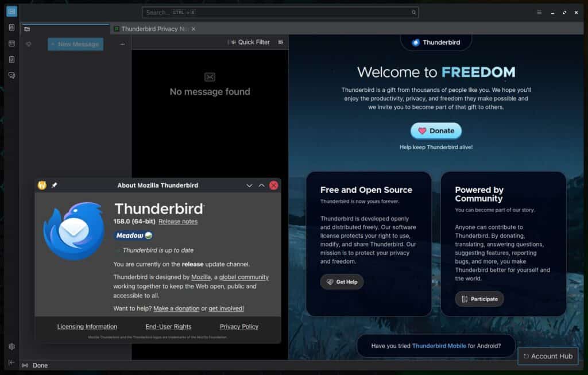The image size is (588, 375).
Task: Click the Participate button
Action: coord(479,299)
